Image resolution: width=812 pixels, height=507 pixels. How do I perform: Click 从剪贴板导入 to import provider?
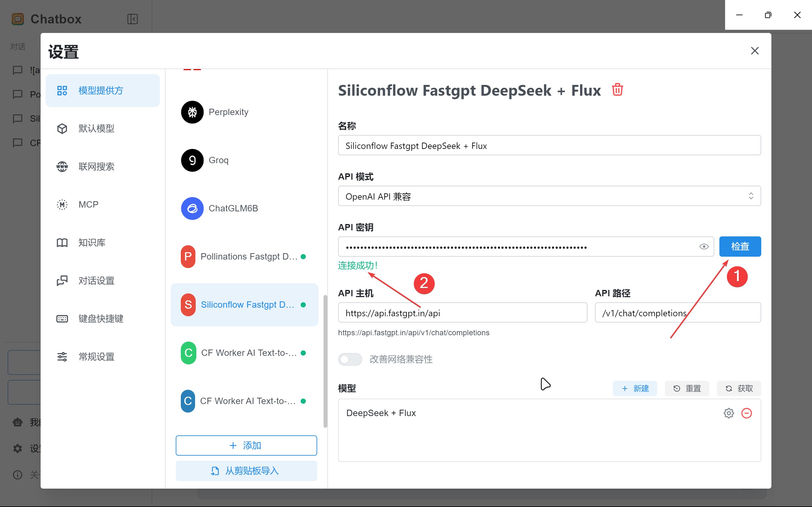click(x=246, y=471)
